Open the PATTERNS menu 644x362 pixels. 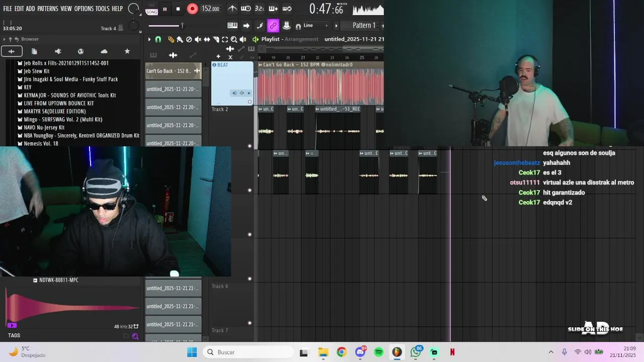(x=48, y=9)
